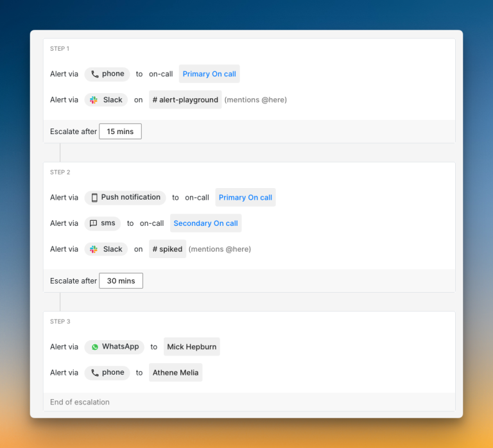Edit the 15 mins escalation delay field
The height and width of the screenshot is (448, 493).
tap(120, 132)
